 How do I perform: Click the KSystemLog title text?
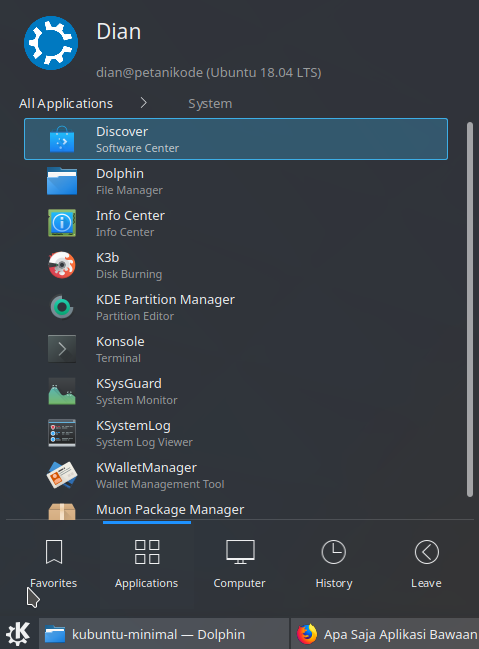pos(133,426)
